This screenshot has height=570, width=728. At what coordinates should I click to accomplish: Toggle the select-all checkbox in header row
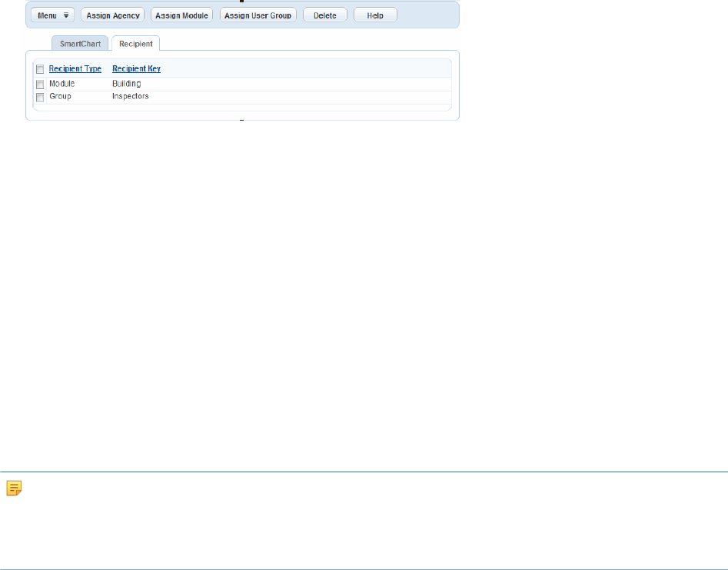40,69
